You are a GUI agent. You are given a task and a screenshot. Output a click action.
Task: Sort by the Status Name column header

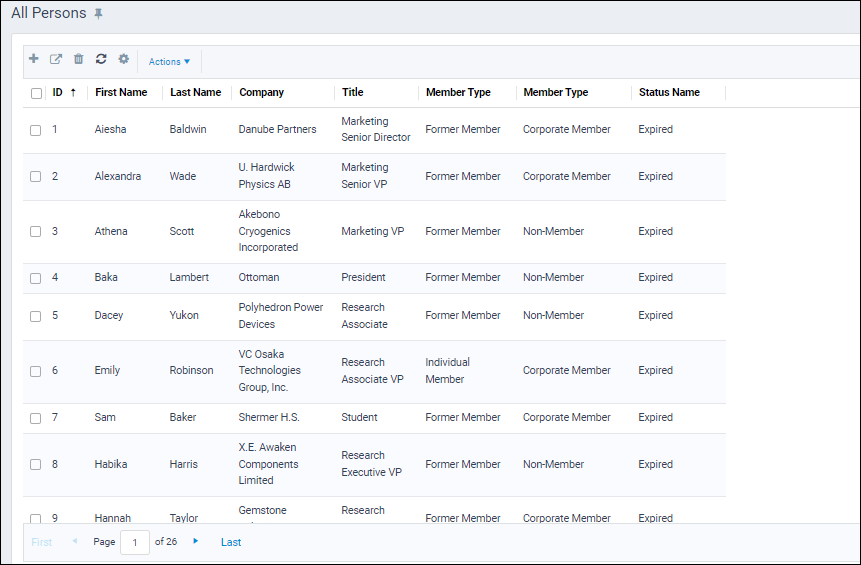click(669, 92)
